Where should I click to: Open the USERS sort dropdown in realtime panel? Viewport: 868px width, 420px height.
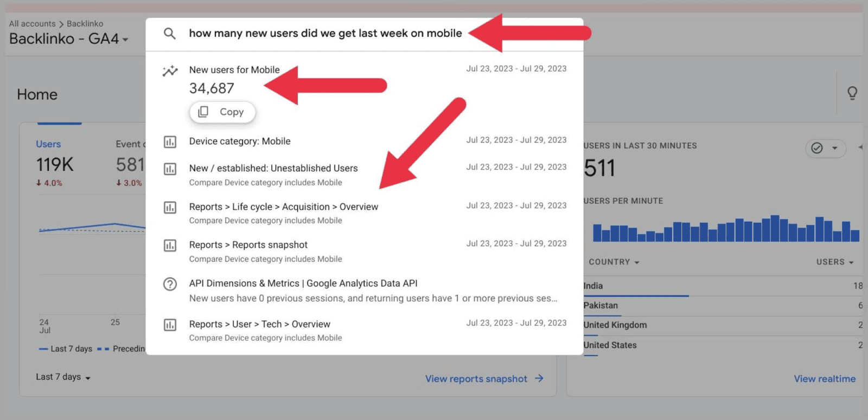[x=835, y=262]
